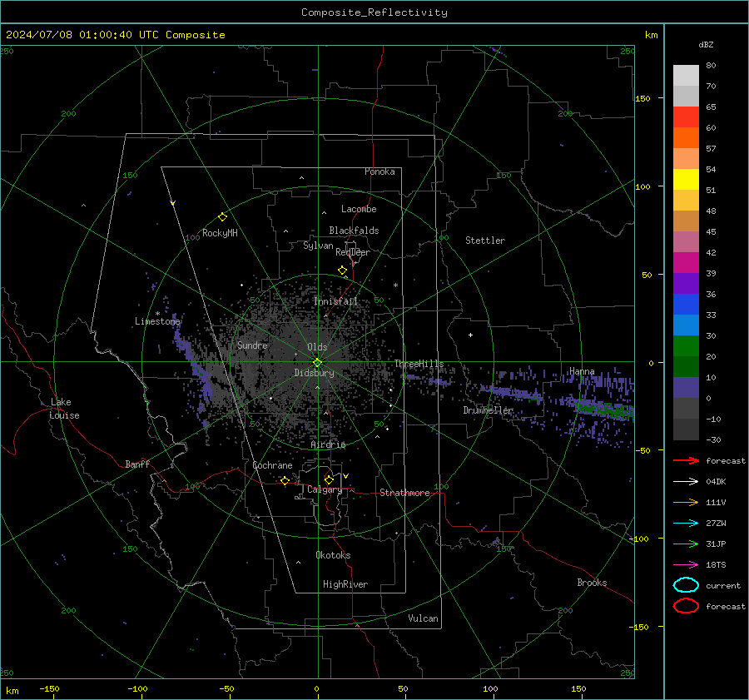Click the red forecast arrow in legend
The height and width of the screenshot is (700, 749).
pyautogui.click(x=686, y=460)
